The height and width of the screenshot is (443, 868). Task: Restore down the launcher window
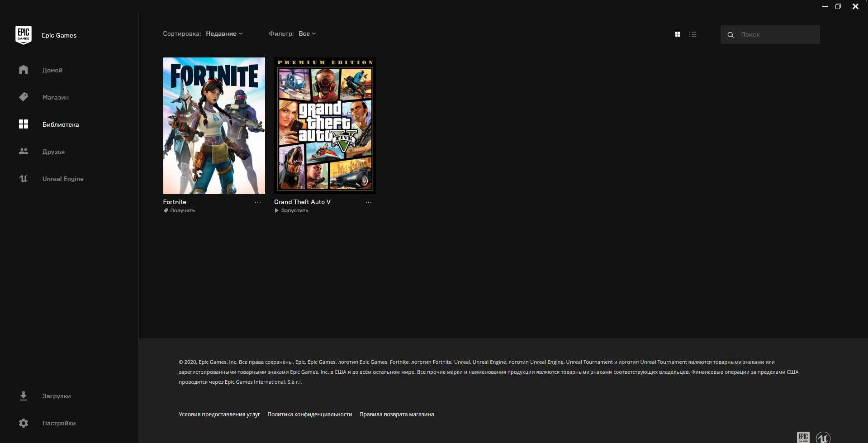click(838, 6)
